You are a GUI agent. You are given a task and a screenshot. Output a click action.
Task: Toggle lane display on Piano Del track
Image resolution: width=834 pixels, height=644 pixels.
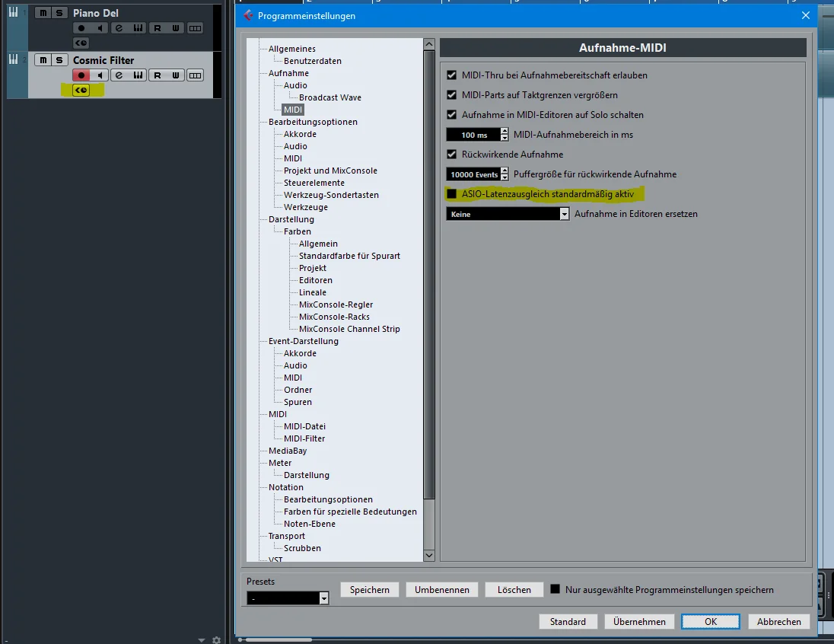click(196, 28)
